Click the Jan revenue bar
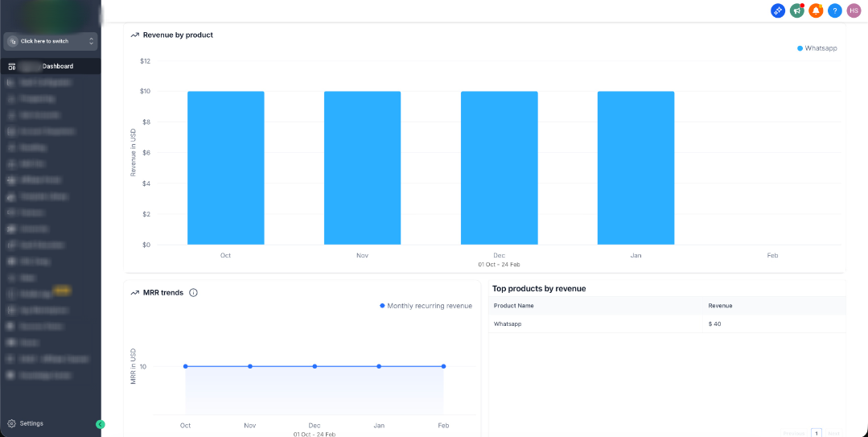This screenshot has height=437, width=868. 636,168
